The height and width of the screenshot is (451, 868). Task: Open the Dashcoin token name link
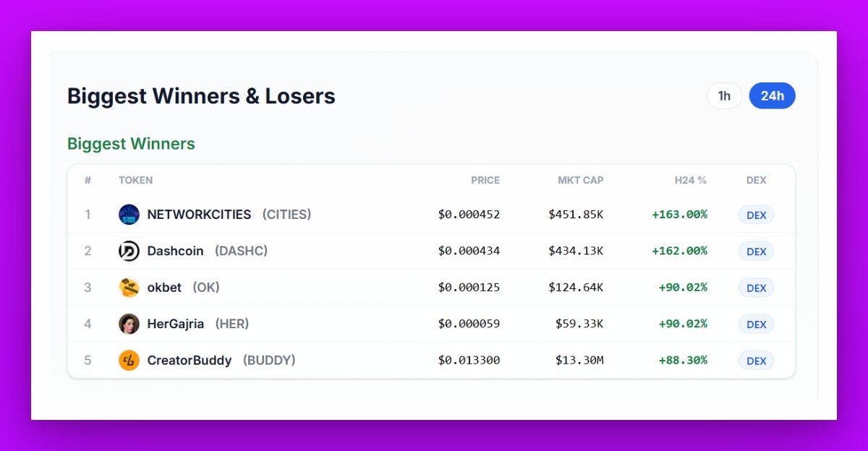tap(175, 251)
